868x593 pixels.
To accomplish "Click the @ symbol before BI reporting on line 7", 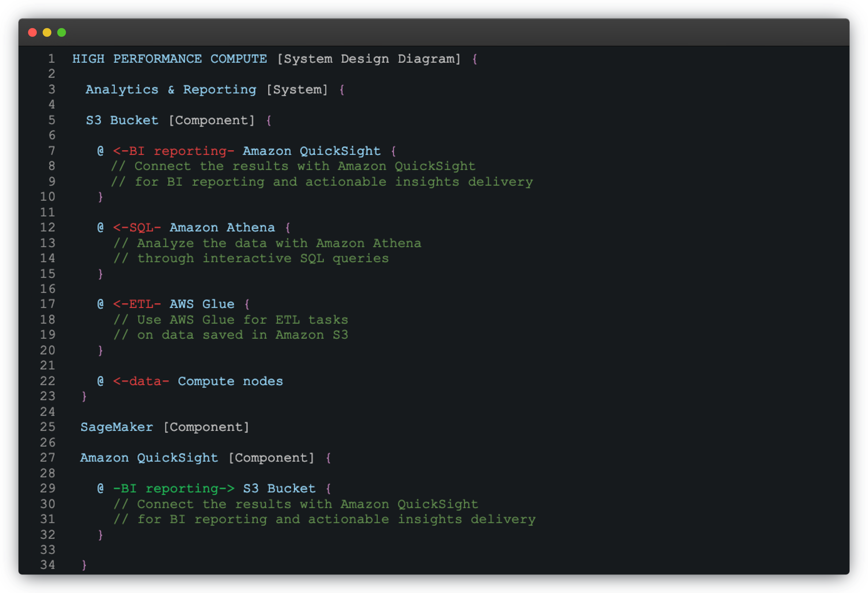I will tap(101, 151).
